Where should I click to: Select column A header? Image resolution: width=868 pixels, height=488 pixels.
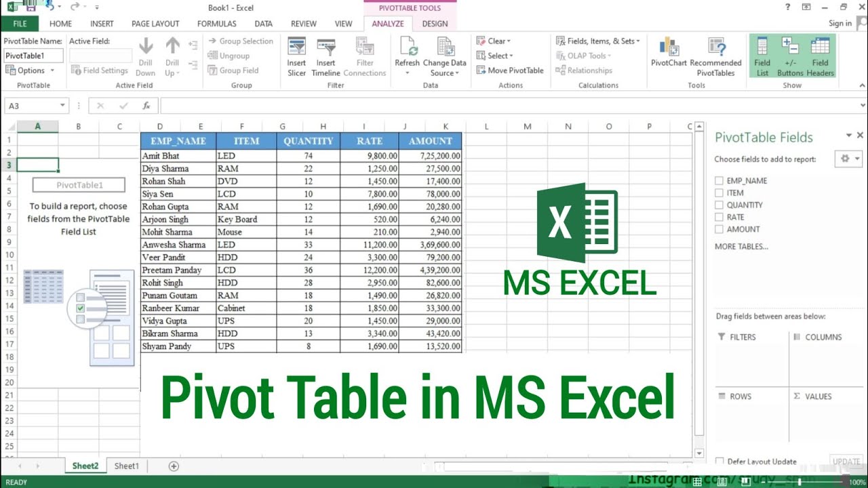pos(37,127)
